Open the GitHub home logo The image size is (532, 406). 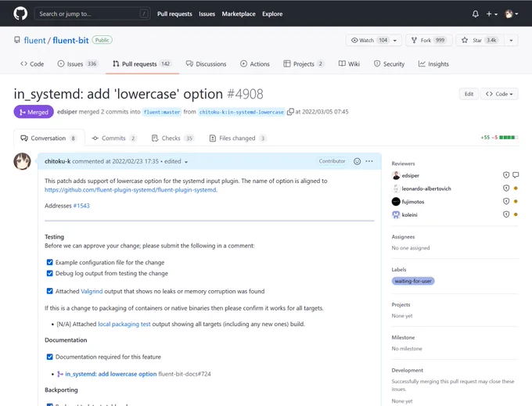[x=20, y=13]
